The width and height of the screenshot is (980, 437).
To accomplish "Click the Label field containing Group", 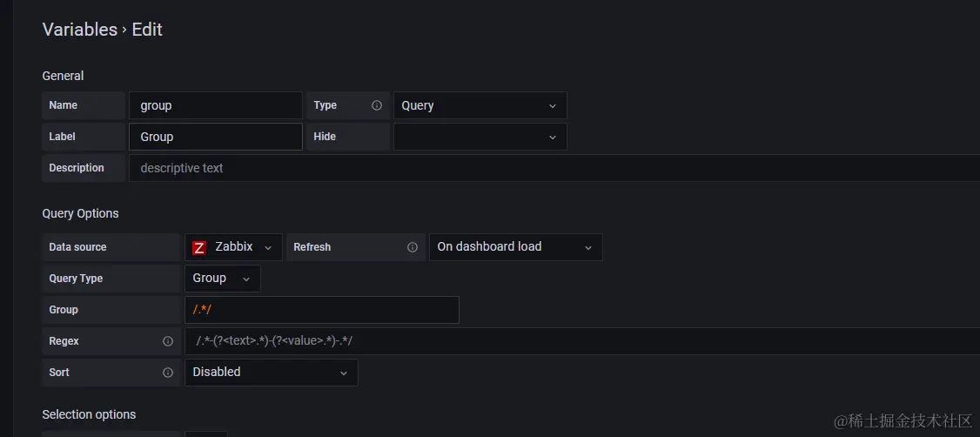I will point(215,137).
